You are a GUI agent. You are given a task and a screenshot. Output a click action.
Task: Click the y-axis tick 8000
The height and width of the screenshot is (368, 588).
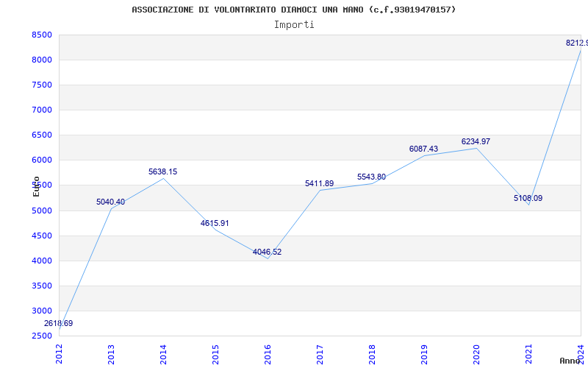tap(42, 60)
